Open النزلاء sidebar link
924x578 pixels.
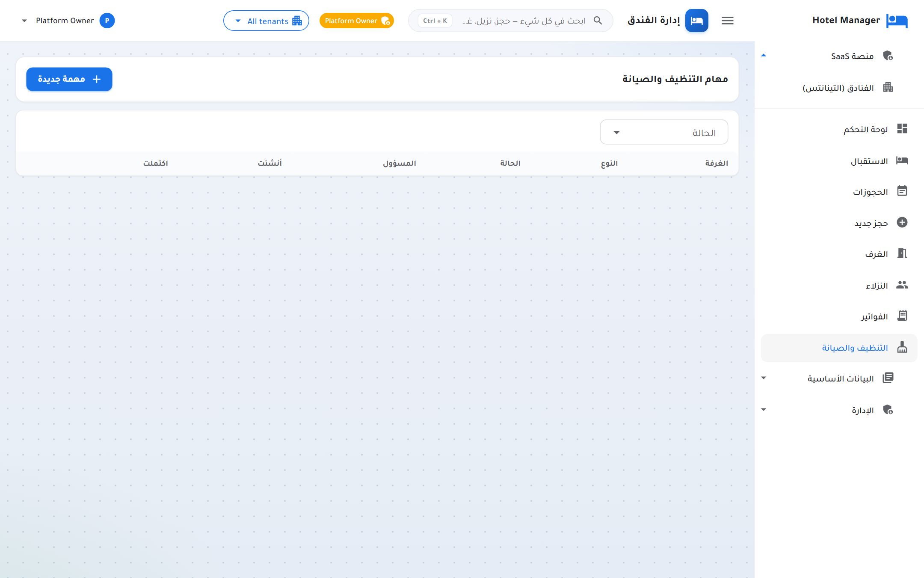[839, 285]
